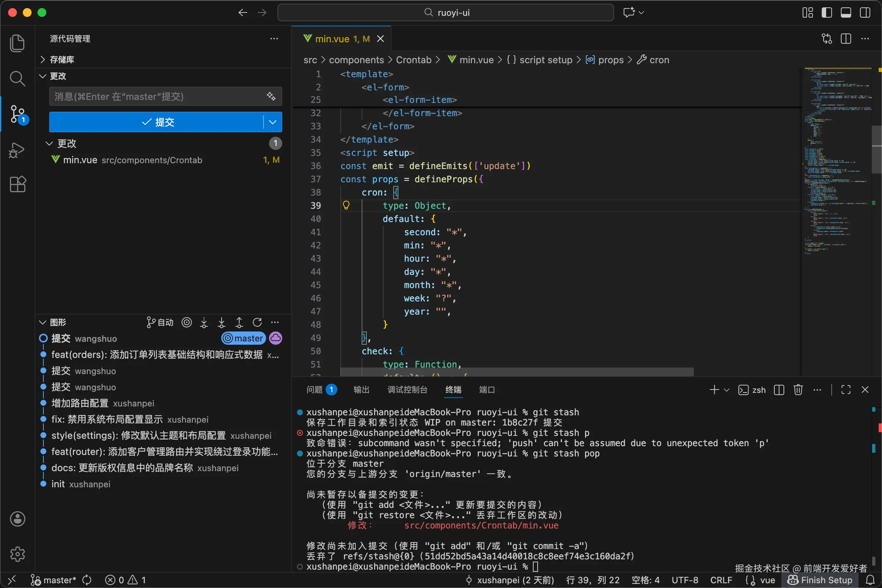
Task: Toggle the secondary side bar visibility
Action: [x=865, y=13]
